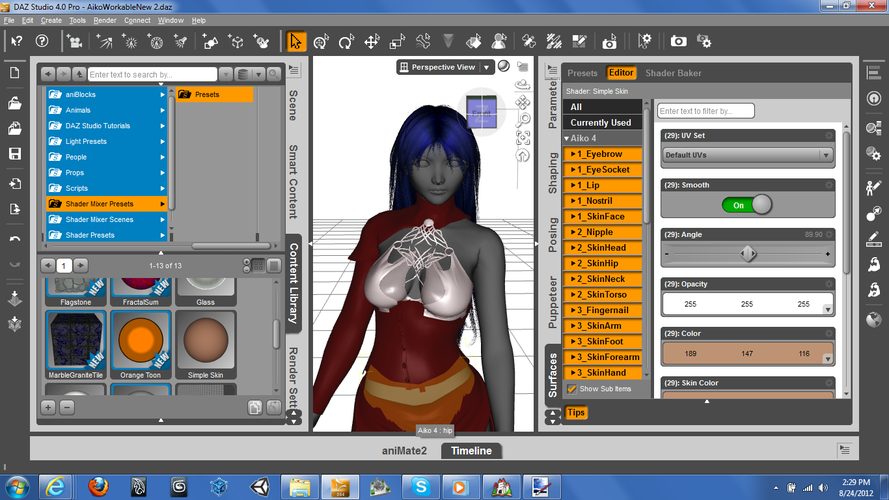Screen dimensions: 889x500
Task: Click the Surface Selection tool icon
Action: [474, 41]
